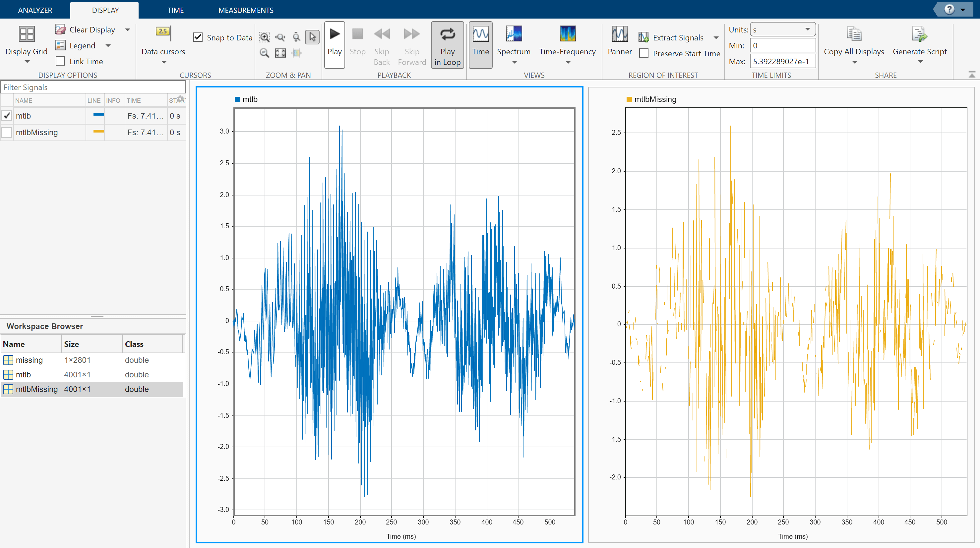Image resolution: width=980 pixels, height=548 pixels.
Task: Expand the Clear Display dropdown arrow
Action: pos(128,30)
